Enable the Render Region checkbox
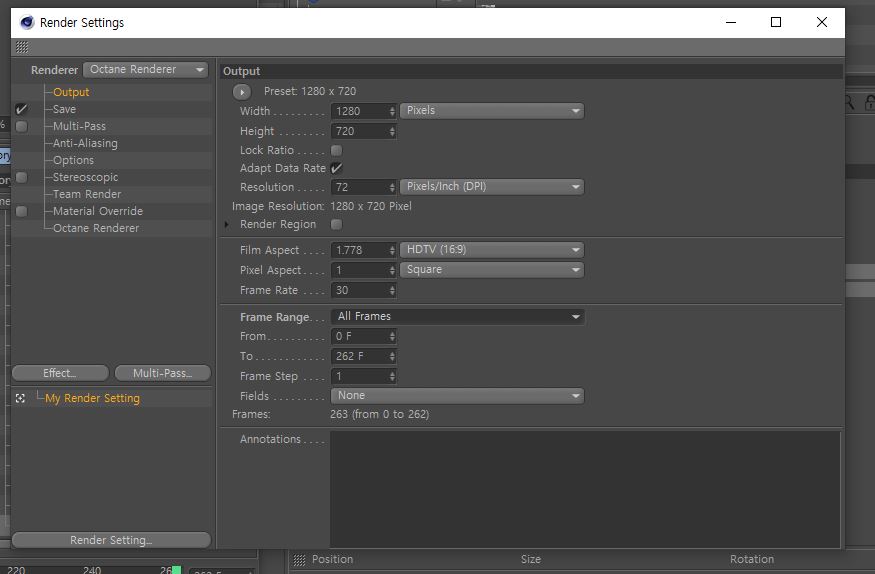Viewport: 875px width, 574px height. tap(336, 224)
